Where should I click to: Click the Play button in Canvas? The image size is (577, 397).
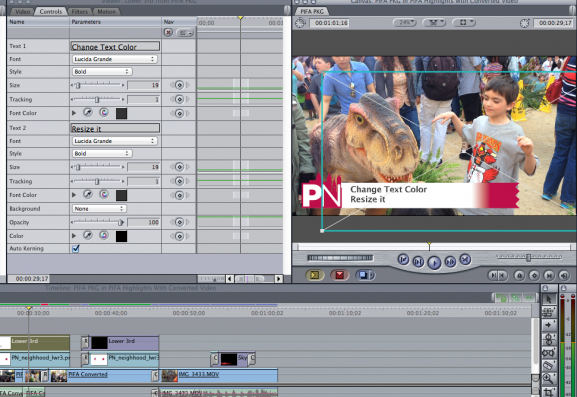[434, 263]
